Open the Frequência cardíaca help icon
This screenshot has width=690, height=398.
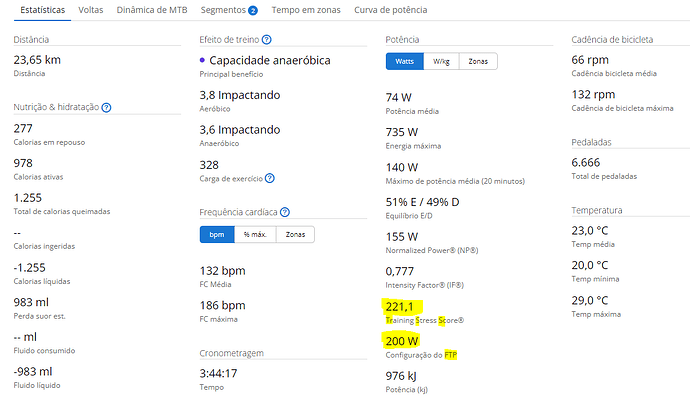(285, 212)
